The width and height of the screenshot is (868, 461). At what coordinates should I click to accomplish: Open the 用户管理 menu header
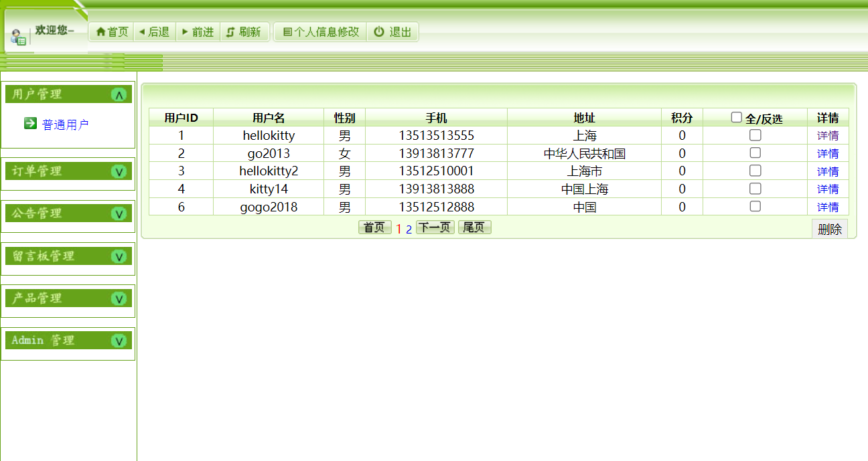pyautogui.click(x=68, y=94)
